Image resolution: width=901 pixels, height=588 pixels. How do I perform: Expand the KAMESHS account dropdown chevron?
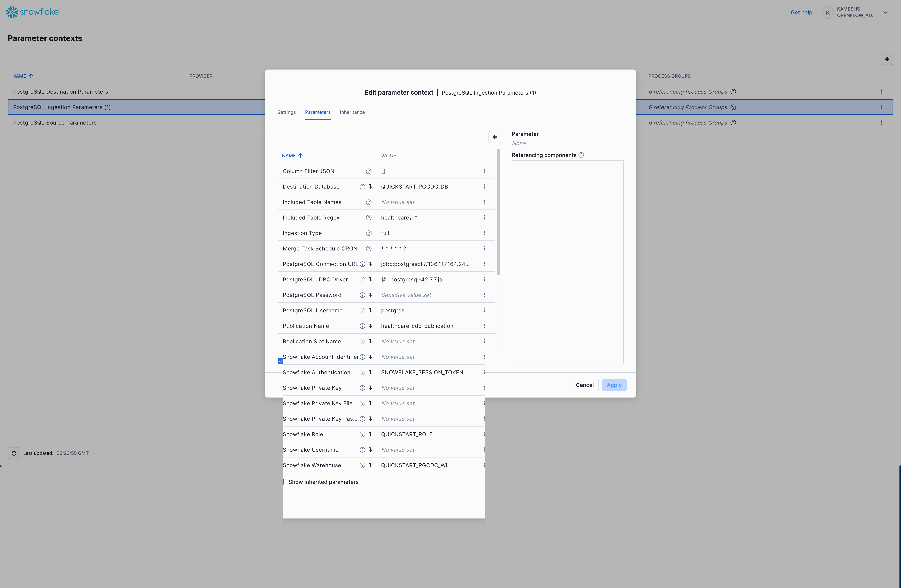(885, 12)
